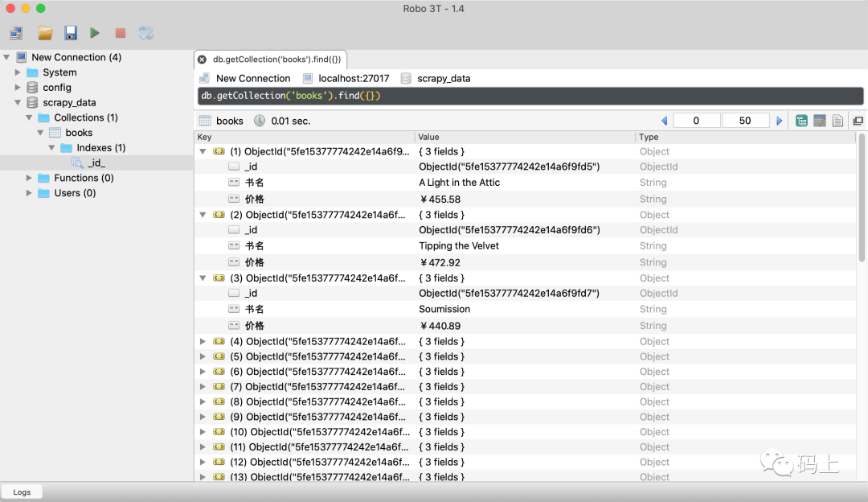The height and width of the screenshot is (502, 868).
Task: Select the _id_ index in sidebar
Action: 96,163
